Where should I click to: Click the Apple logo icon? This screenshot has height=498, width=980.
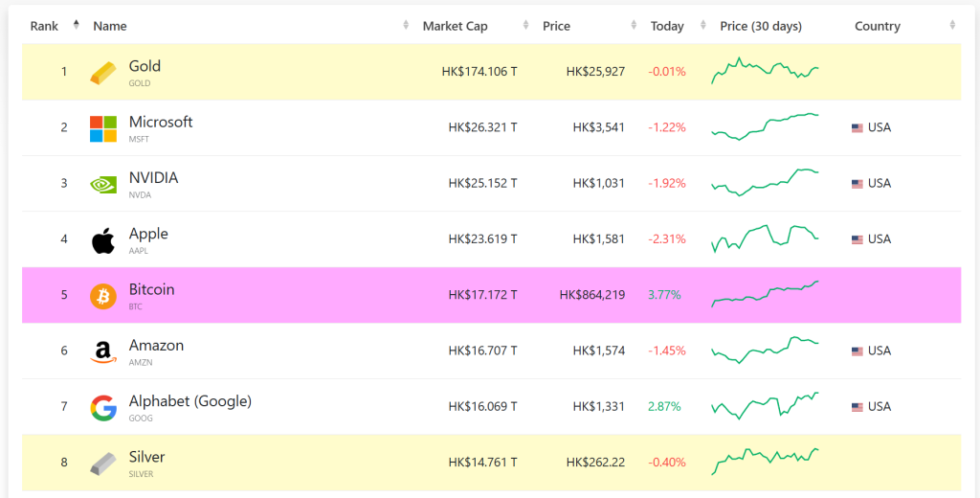103,240
